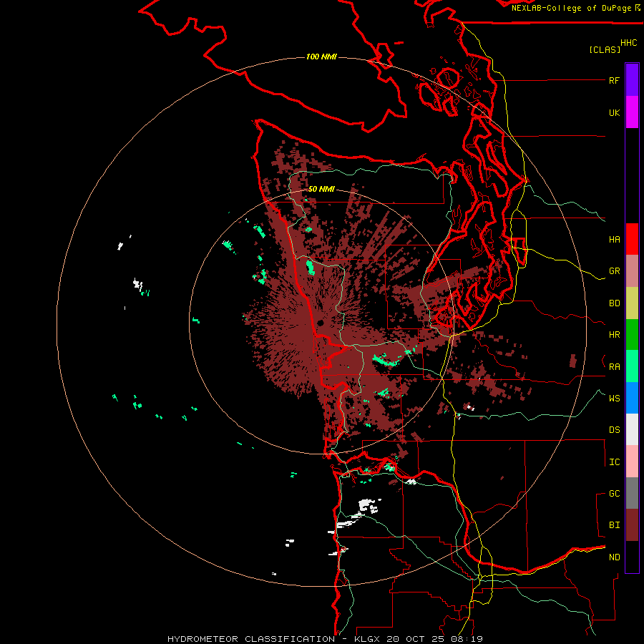Click the 08:19 timestamp
This screenshot has width=644, height=644.
click(466, 639)
